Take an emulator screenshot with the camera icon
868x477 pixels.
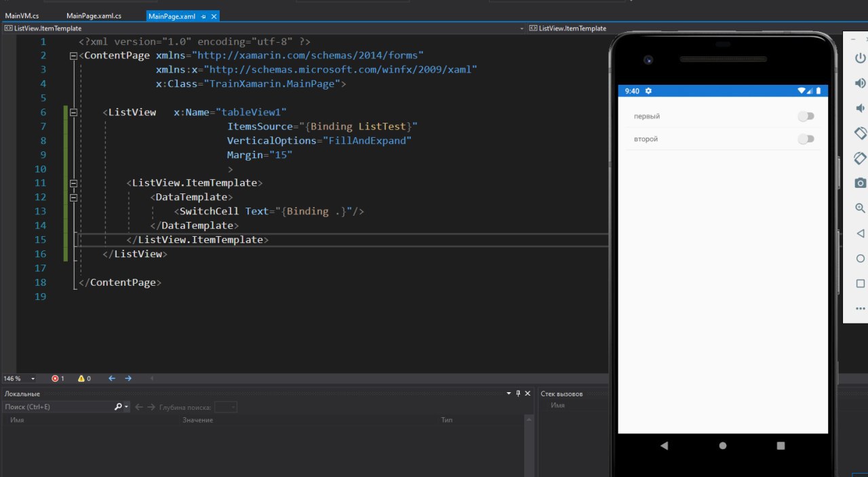pos(860,183)
